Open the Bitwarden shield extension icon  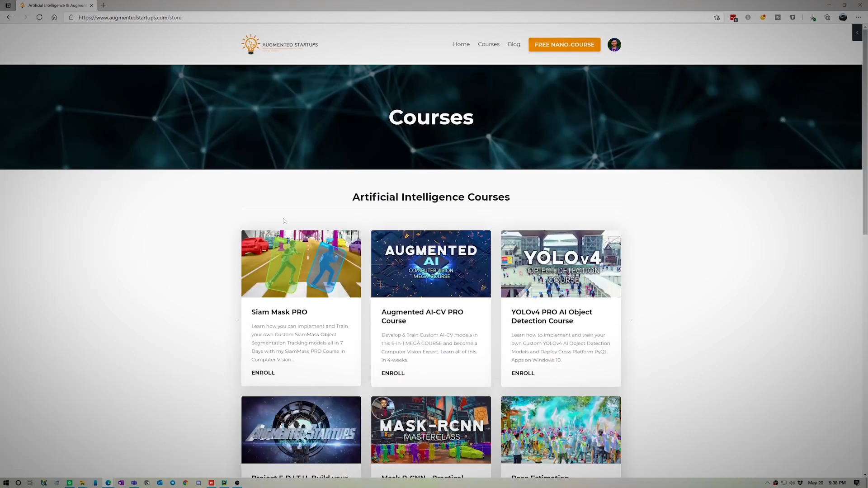point(793,18)
